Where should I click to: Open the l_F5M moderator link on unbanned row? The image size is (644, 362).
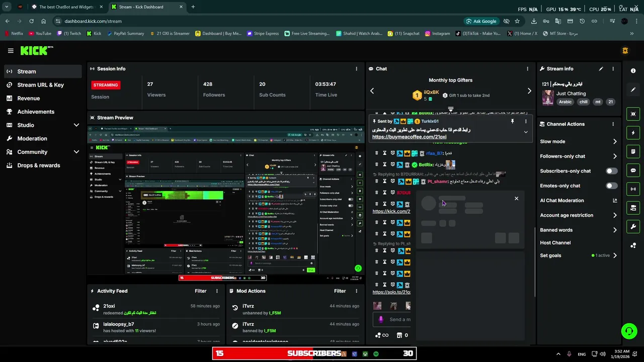point(275,313)
